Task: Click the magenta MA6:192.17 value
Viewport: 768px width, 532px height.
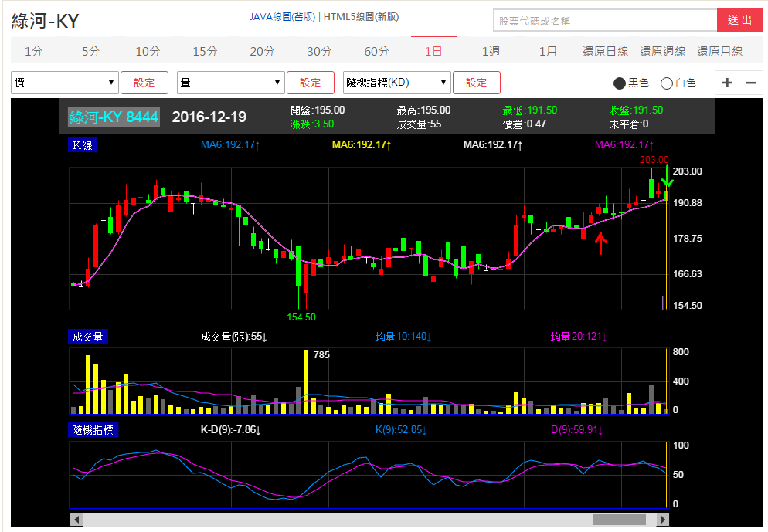Action: point(624,145)
